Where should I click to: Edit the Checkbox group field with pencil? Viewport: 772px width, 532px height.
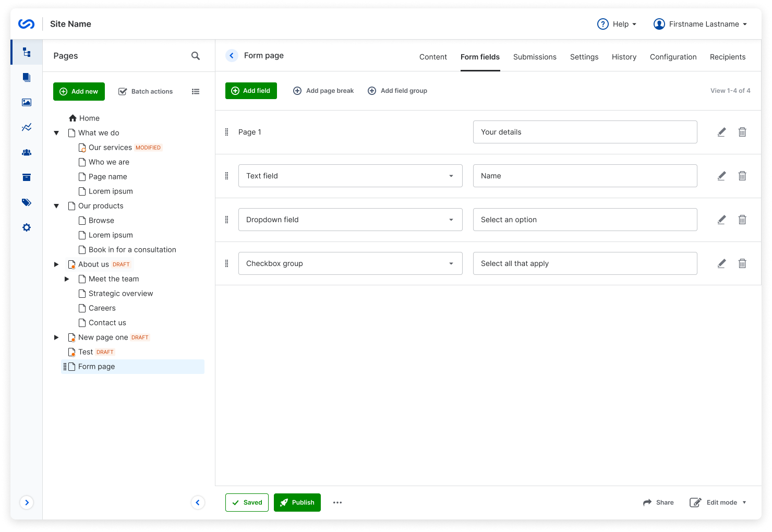click(x=721, y=263)
